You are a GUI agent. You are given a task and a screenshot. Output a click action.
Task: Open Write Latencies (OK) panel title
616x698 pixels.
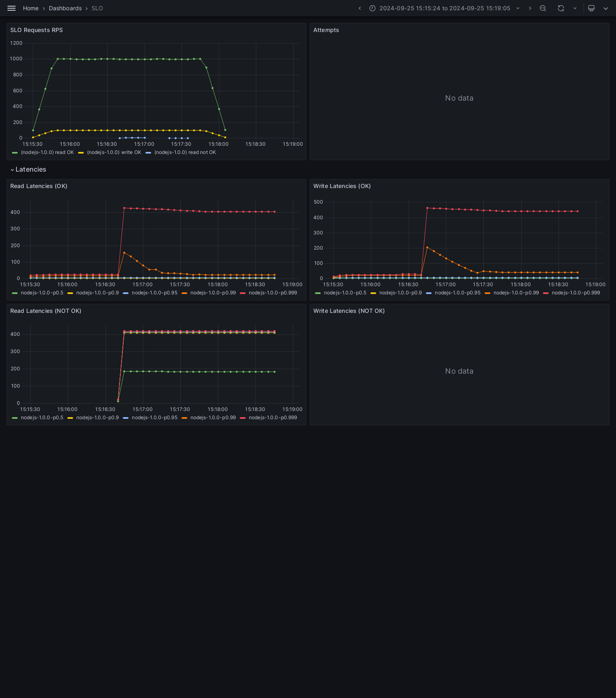pos(342,186)
